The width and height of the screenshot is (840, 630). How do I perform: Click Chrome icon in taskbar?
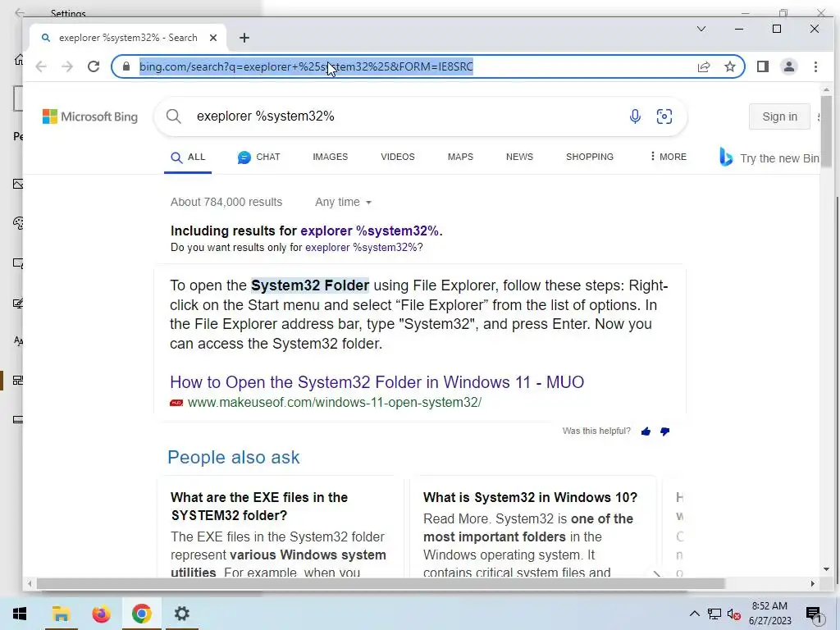[x=141, y=614]
